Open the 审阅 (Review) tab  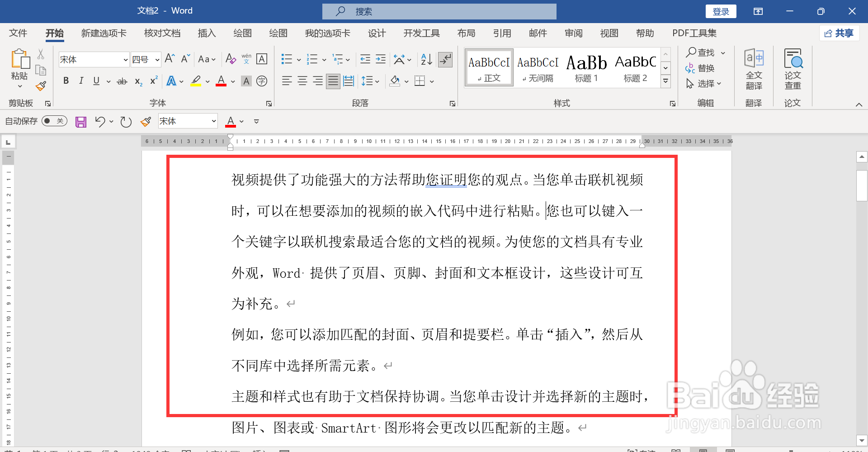pos(573,33)
